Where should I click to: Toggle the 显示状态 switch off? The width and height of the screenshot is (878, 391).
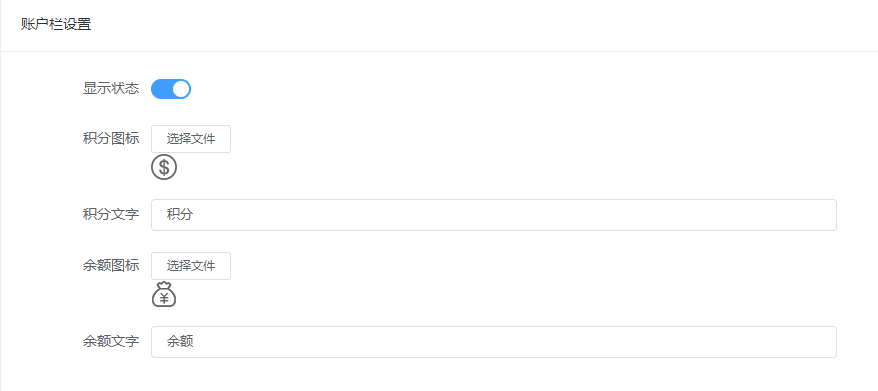(171, 89)
